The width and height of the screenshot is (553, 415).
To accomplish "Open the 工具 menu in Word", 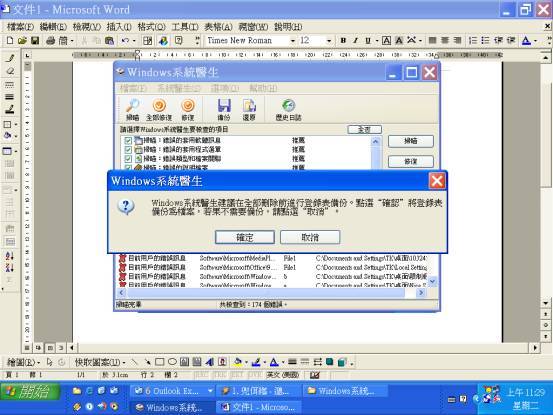I will coord(185,27).
